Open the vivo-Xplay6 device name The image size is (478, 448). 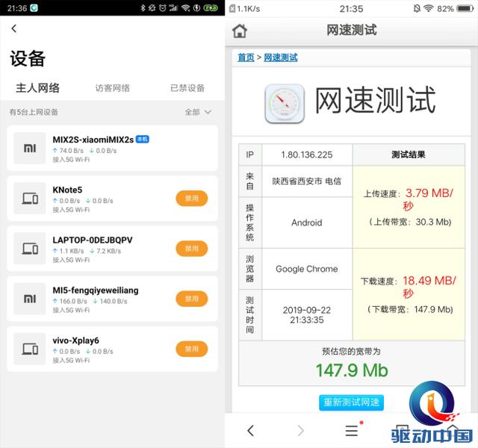75,340
